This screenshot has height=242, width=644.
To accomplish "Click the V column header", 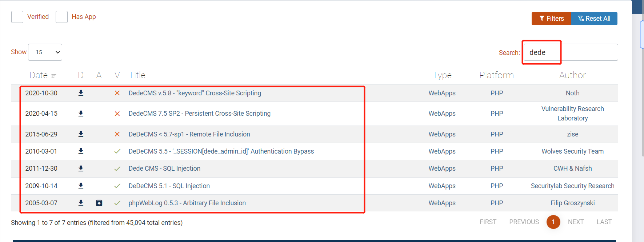I will pos(117,75).
